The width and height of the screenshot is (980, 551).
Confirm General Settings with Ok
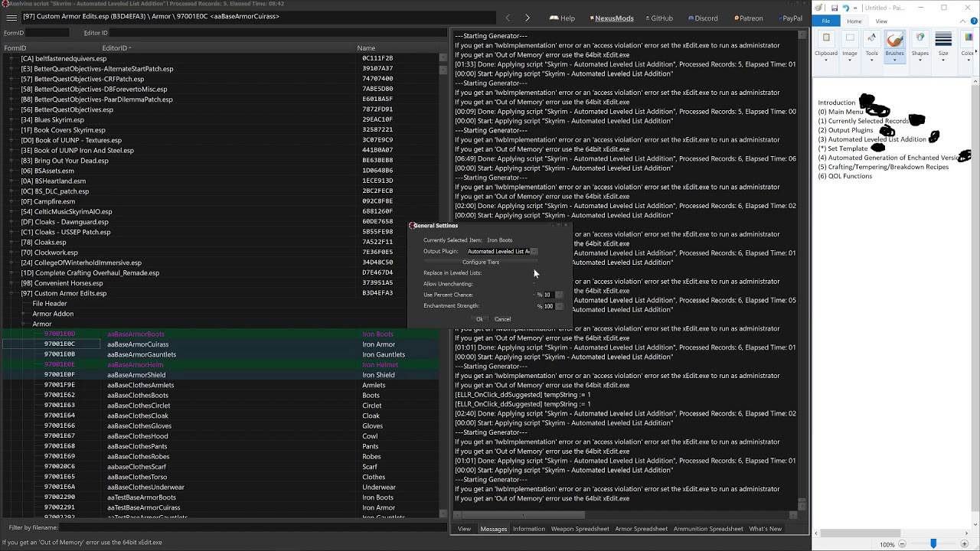pos(479,319)
